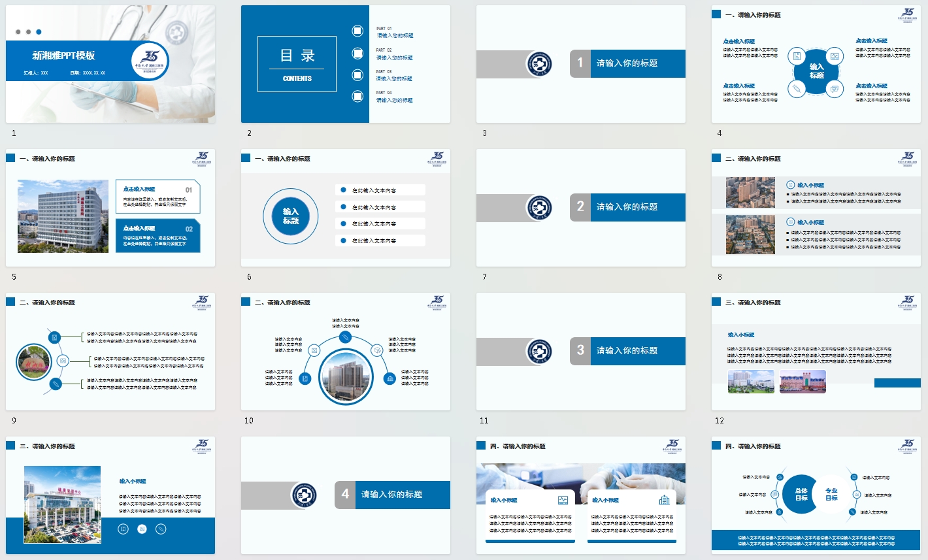Screen dimensions: 928x560
Task: Click the circular building image on slide 10
Action: tap(346, 377)
